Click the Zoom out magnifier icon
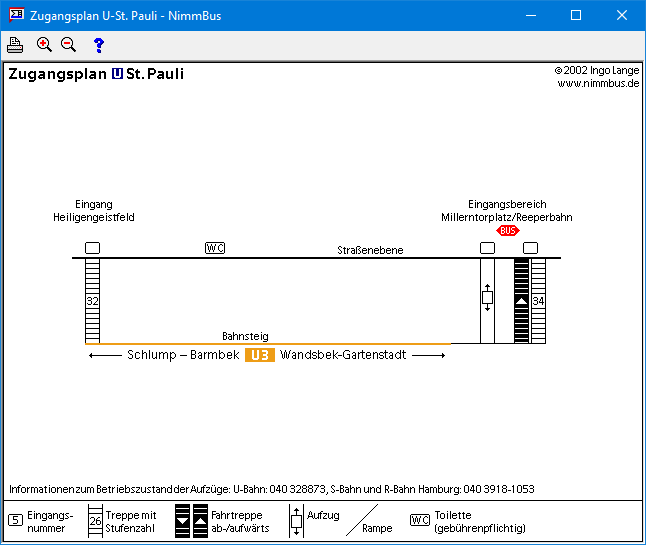 pyautogui.click(x=68, y=44)
